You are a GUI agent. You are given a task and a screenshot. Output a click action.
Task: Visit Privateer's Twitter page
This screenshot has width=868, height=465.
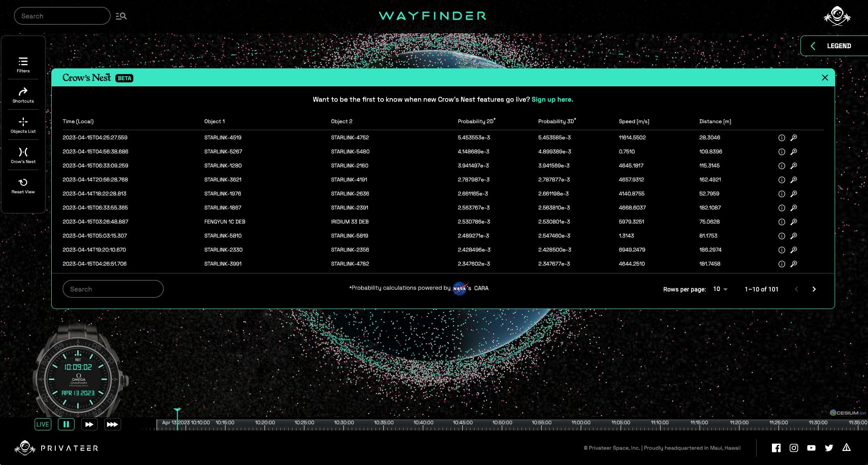829,448
